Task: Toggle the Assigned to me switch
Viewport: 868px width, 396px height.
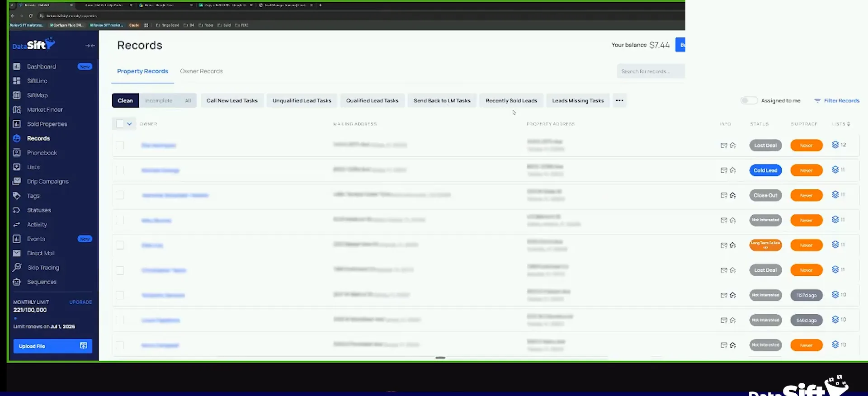Action: pyautogui.click(x=749, y=100)
